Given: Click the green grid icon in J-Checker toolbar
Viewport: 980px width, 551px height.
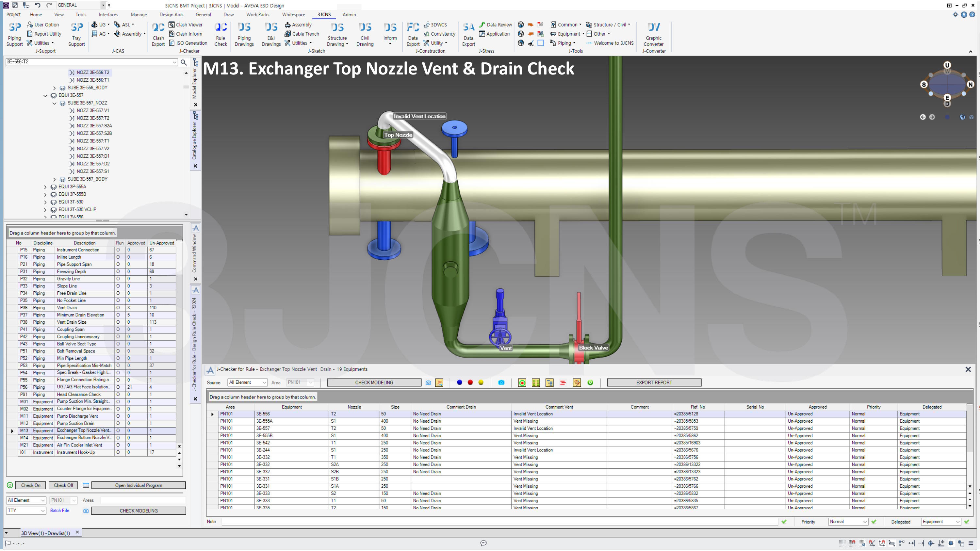Looking at the screenshot, I should (536, 383).
